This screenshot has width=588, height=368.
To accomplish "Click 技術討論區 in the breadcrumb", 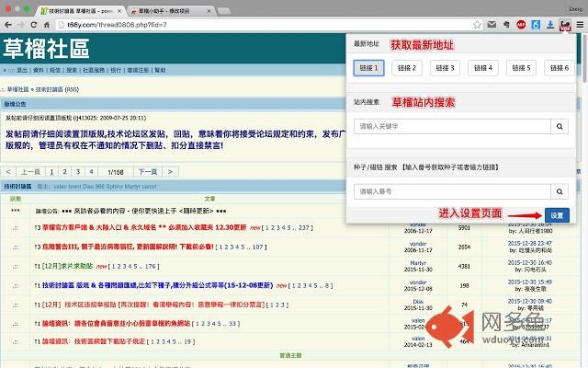I will (x=50, y=89).
